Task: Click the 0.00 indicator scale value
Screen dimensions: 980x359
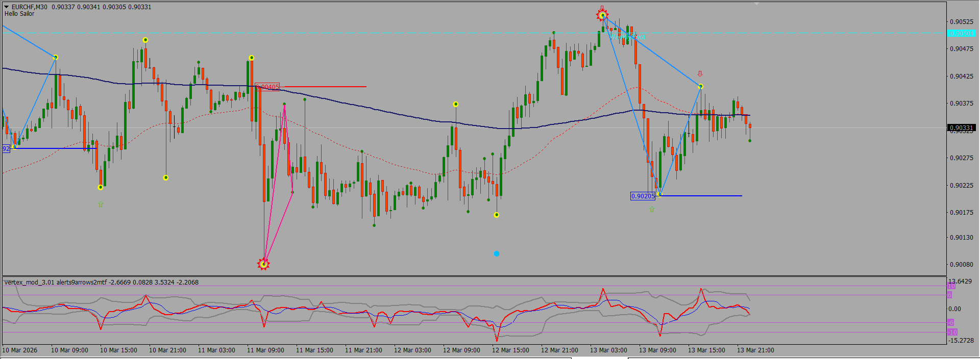Action: (954, 309)
